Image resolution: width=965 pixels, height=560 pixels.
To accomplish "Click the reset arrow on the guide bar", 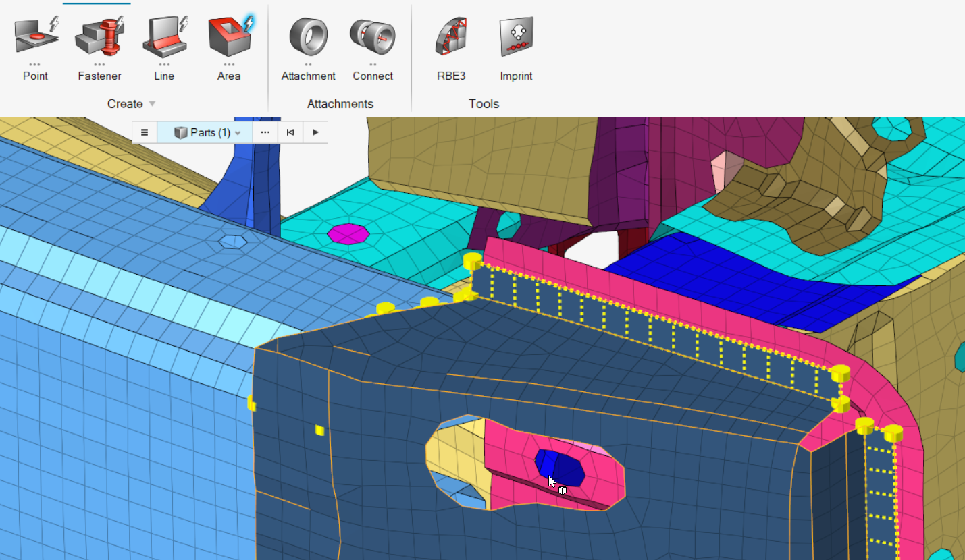I will [x=290, y=133].
